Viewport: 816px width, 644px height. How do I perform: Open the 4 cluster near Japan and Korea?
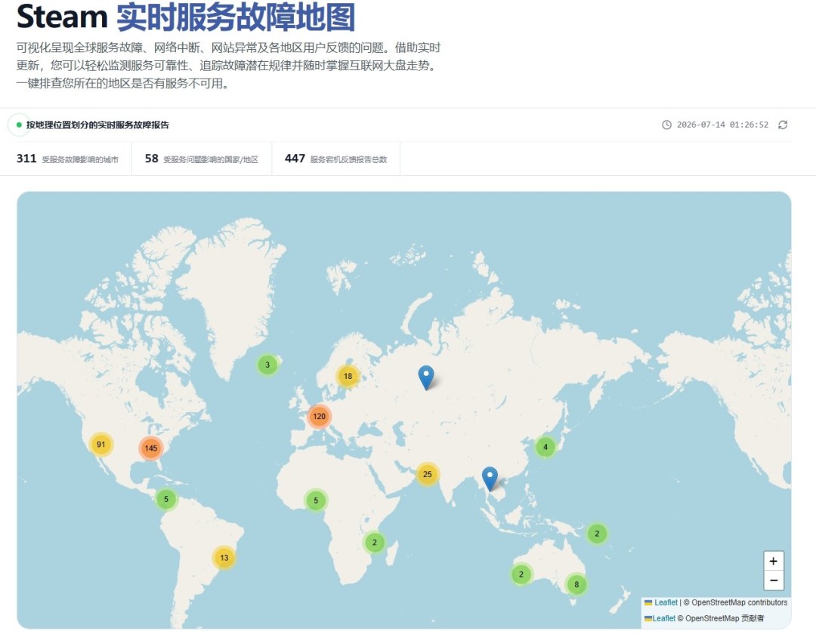545,446
